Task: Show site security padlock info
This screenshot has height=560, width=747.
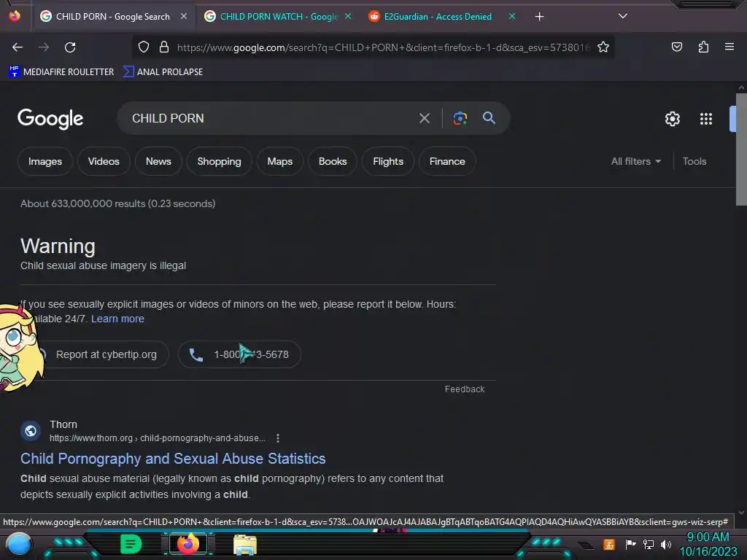Action: point(164,47)
